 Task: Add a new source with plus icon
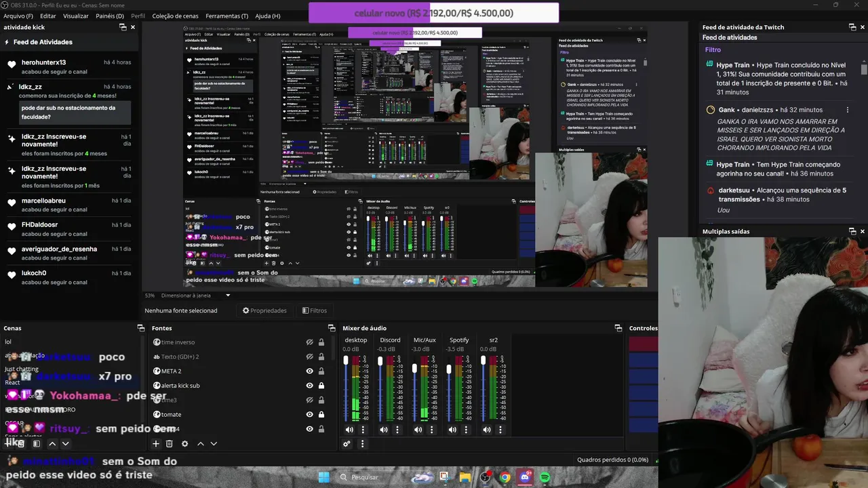click(x=155, y=444)
